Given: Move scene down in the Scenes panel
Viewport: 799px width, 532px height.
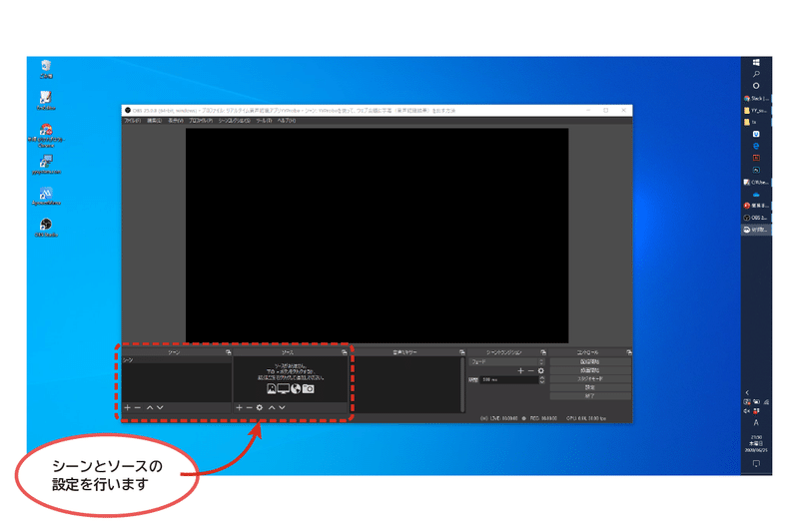Looking at the screenshot, I should pyautogui.click(x=160, y=408).
